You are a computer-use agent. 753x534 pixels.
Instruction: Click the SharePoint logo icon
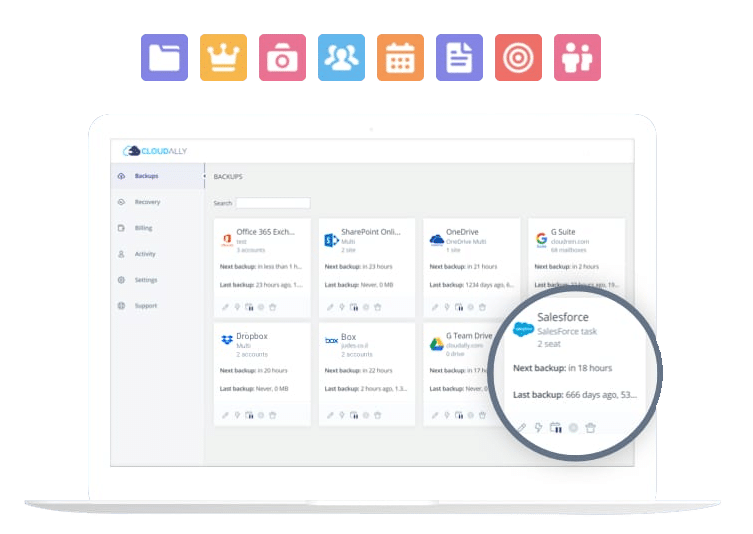331,240
